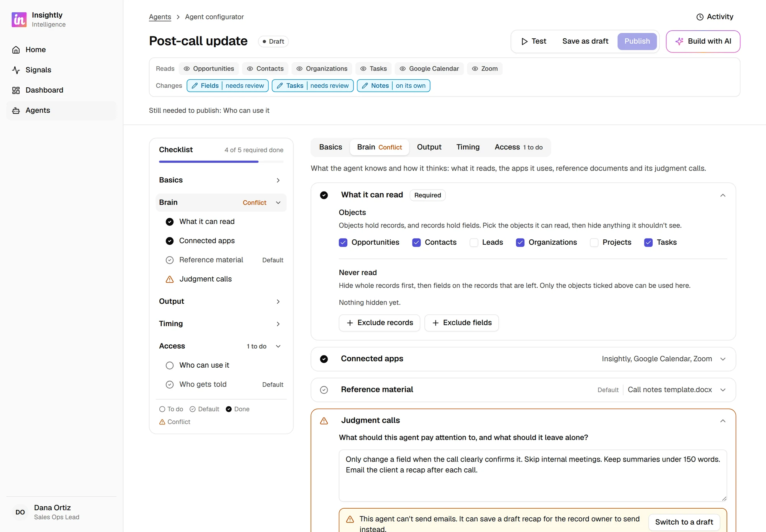Click the Judgment calls warning icon in checklist
766x532 pixels.
(170, 279)
